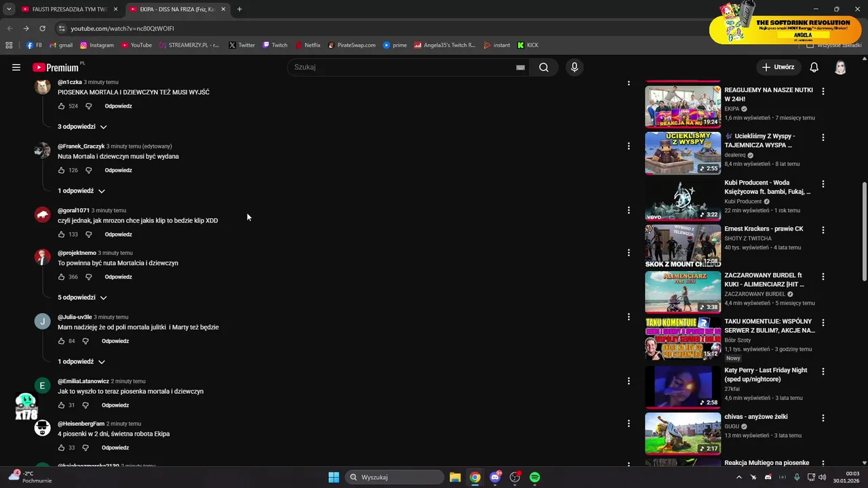This screenshot has width=868, height=488.
Task: Open more options for Katy Perry video
Action: [823, 371]
